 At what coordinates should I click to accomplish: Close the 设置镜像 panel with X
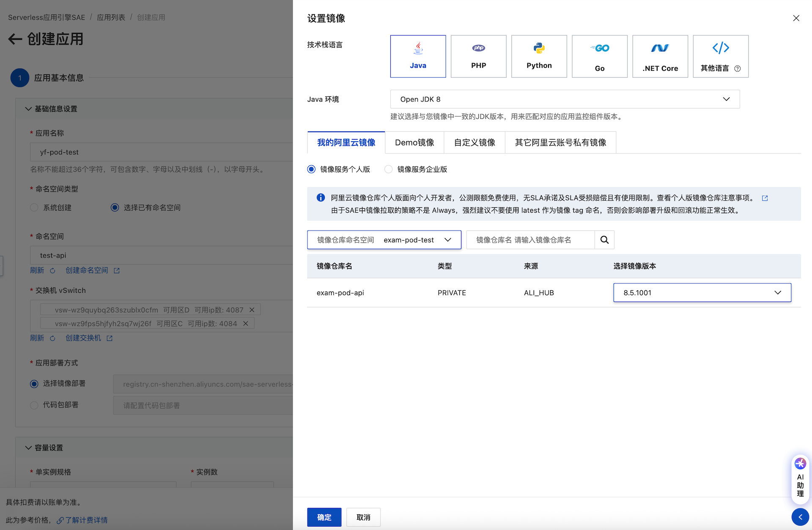[796, 18]
